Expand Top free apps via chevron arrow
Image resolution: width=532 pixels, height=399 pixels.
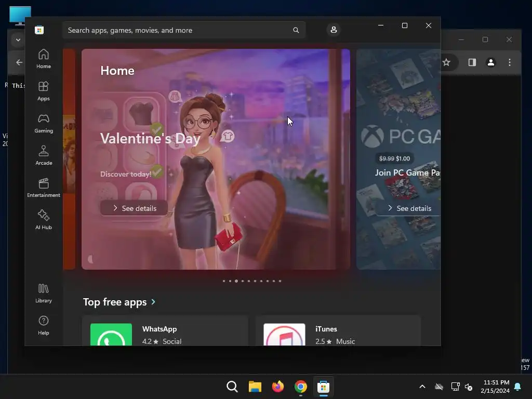point(153,302)
